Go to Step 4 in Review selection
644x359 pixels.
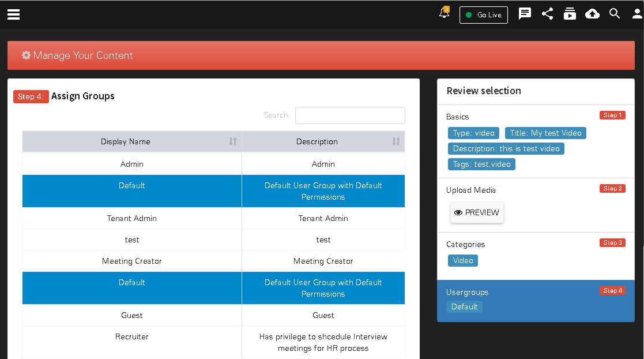(612, 290)
